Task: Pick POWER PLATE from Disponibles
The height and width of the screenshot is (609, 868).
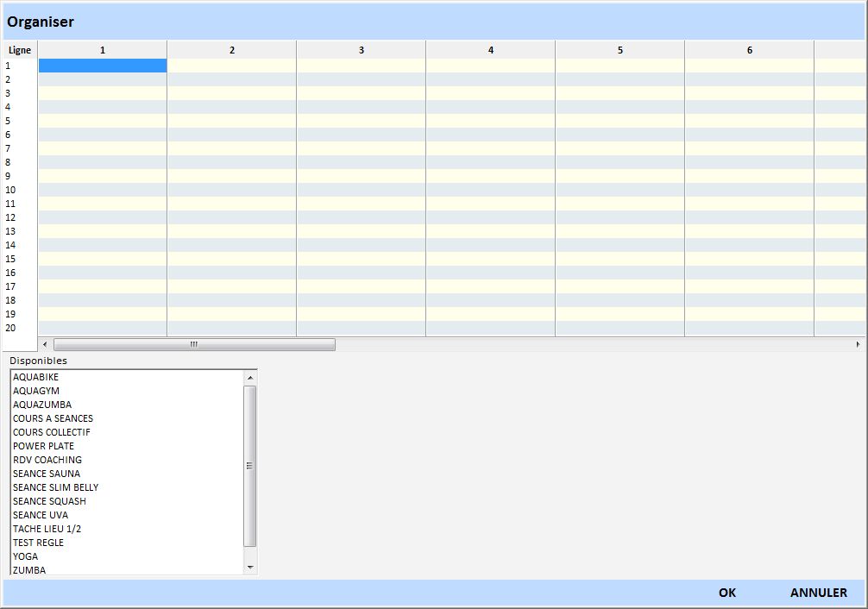Action: coord(43,446)
